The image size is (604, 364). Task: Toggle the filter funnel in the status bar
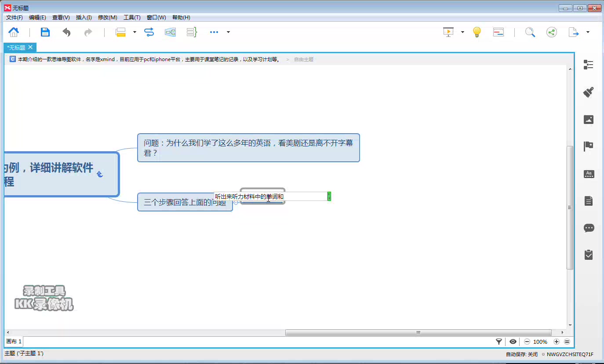tap(499, 342)
